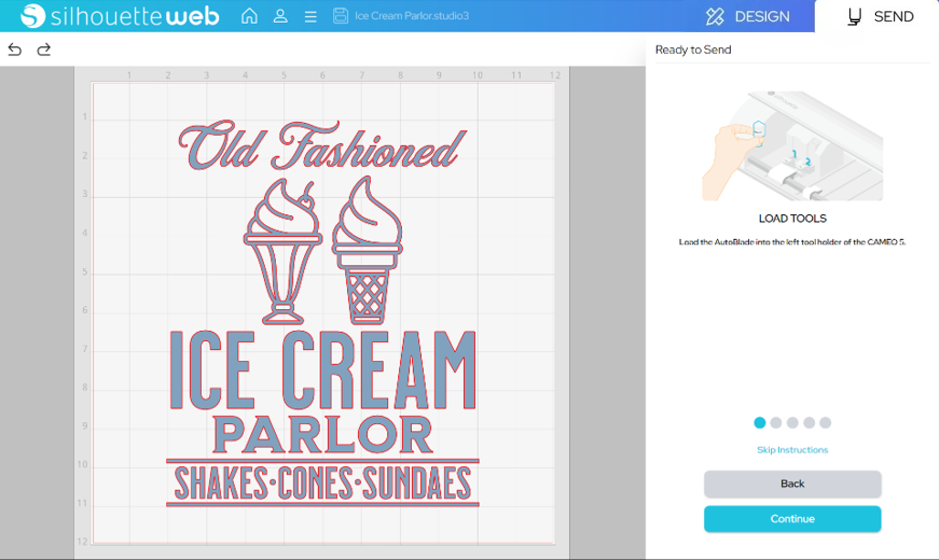Switch to the DESIGN tab

pyautogui.click(x=748, y=17)
